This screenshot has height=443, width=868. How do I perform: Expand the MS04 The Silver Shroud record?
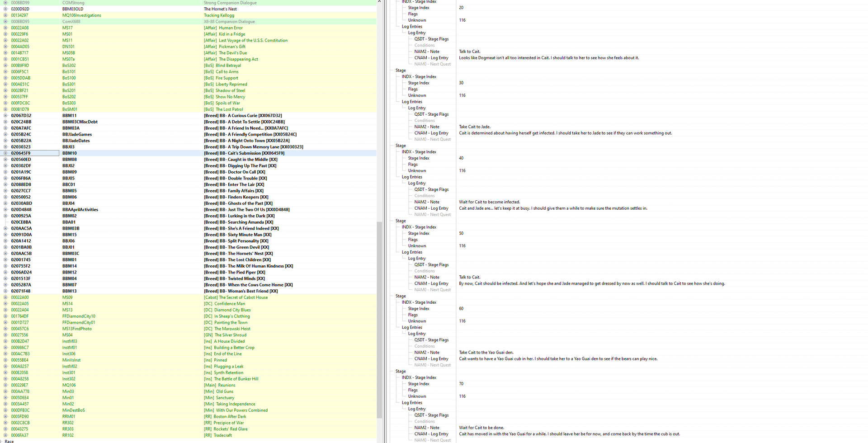(5, 335)
